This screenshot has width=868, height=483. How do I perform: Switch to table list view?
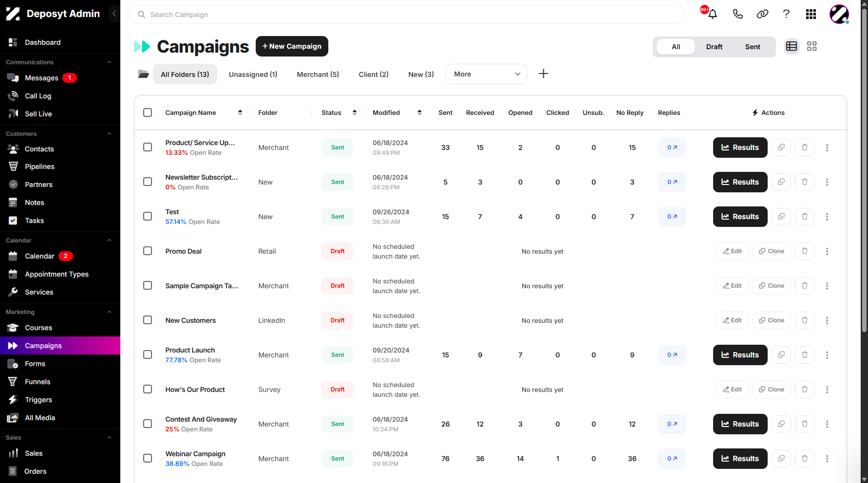point(792,46)
